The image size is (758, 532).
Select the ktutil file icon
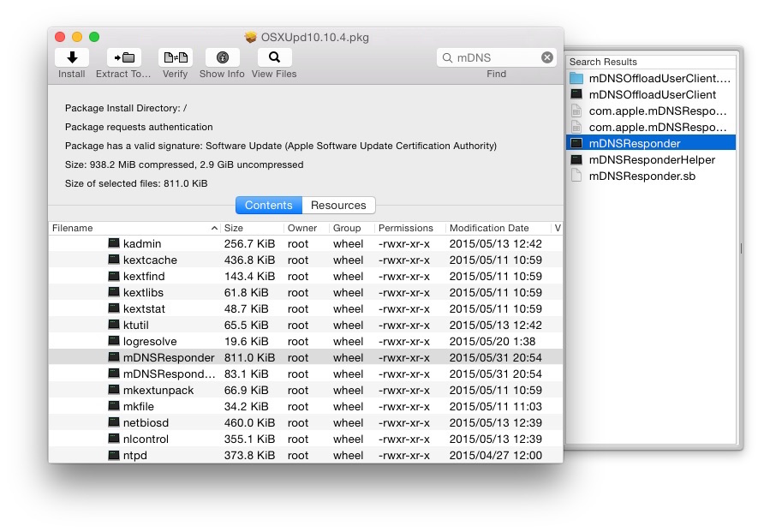click(x=114, y=325)
